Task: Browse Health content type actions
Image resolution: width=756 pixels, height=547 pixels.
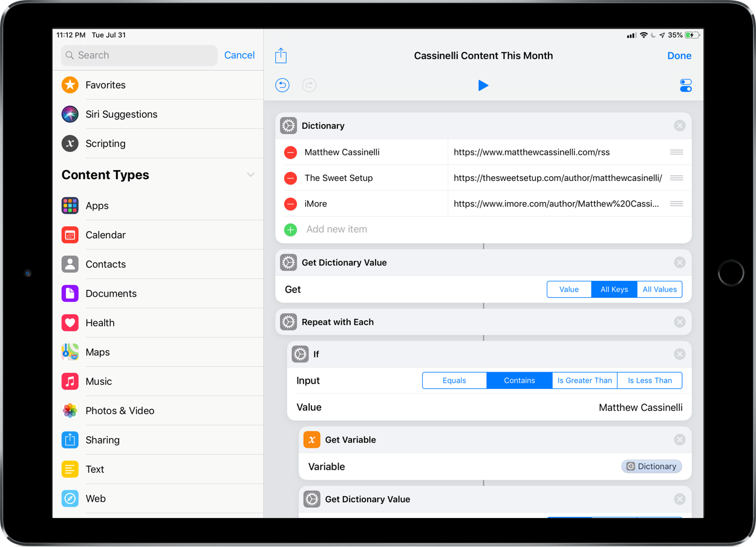Action: click(x=158, y=323)
